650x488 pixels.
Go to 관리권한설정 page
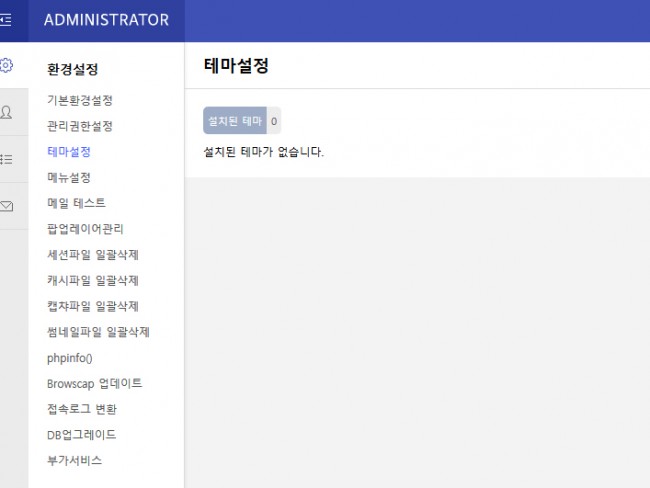click(80, 126)
